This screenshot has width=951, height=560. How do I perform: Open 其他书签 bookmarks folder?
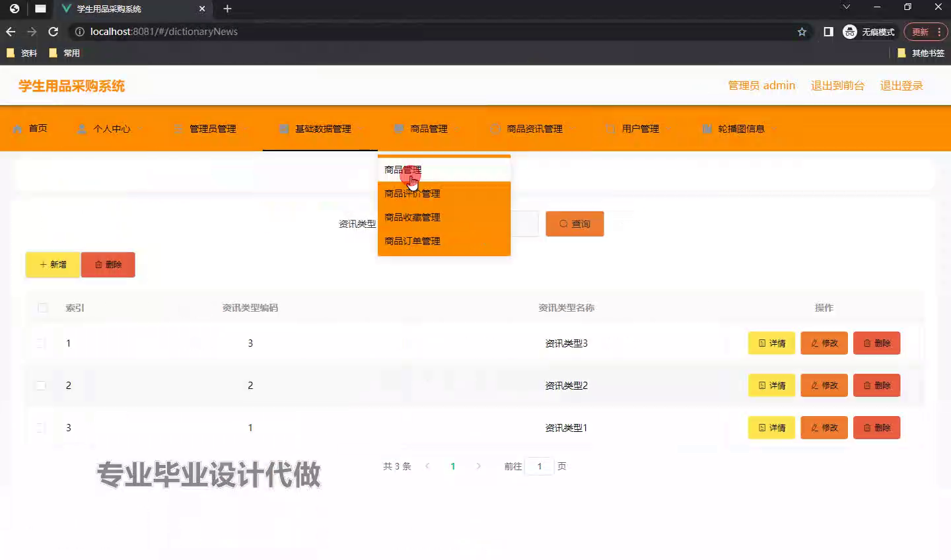click(x=921, y=53)
